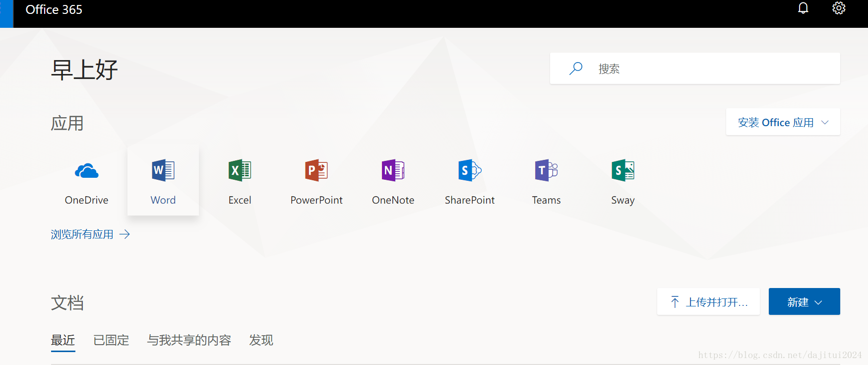Viewport: 868px width, 365px height.
Task: Launch the Word app
Action: click(x=163, y=181)
